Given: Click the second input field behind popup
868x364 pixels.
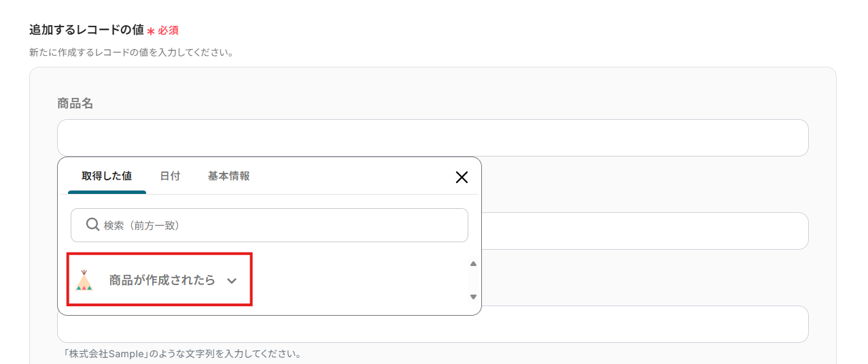Looking at the screenshot, I should [x=644, y=231].
